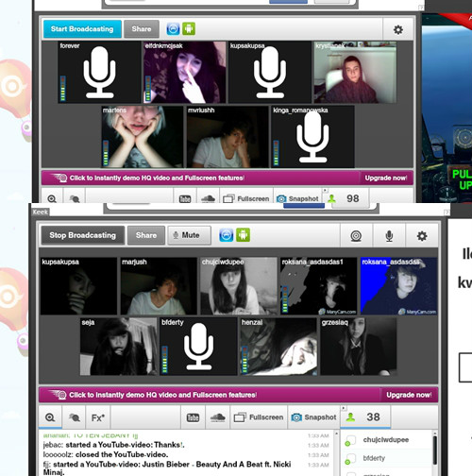Click the Keek tab label
This screenshot has height=476, width=472.
click(41, 212)
